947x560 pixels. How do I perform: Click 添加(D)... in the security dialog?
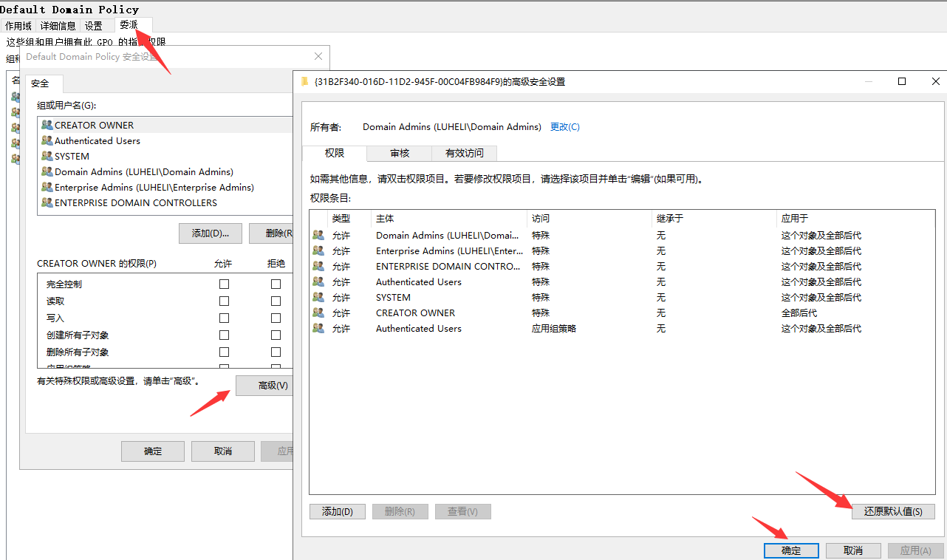(211, 233)
